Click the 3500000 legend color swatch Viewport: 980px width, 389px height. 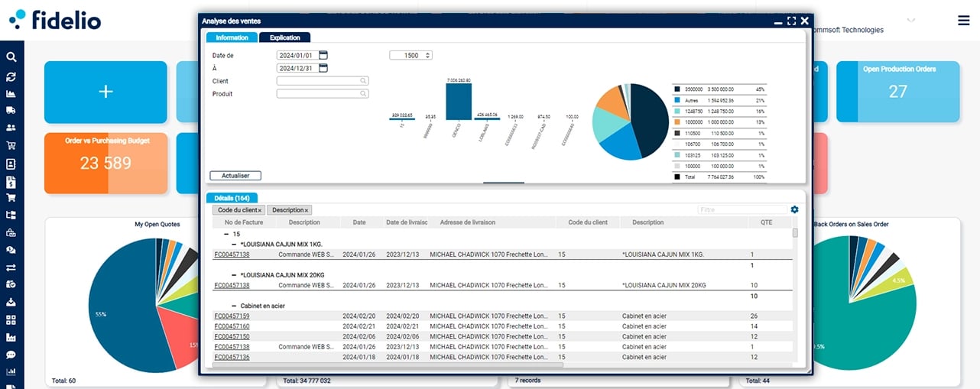pos(677,89)
